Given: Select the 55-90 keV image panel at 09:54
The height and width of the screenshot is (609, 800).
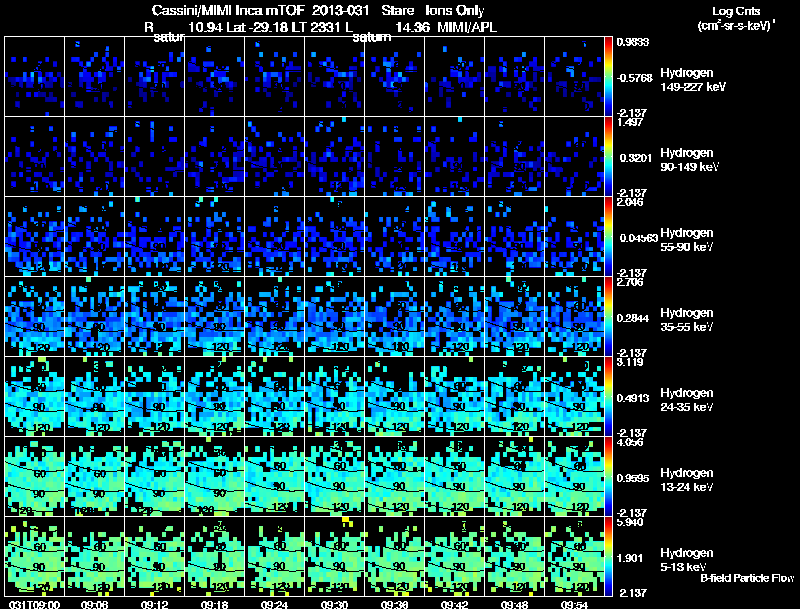Looking at the screenshot, I should tap(574, 237).
